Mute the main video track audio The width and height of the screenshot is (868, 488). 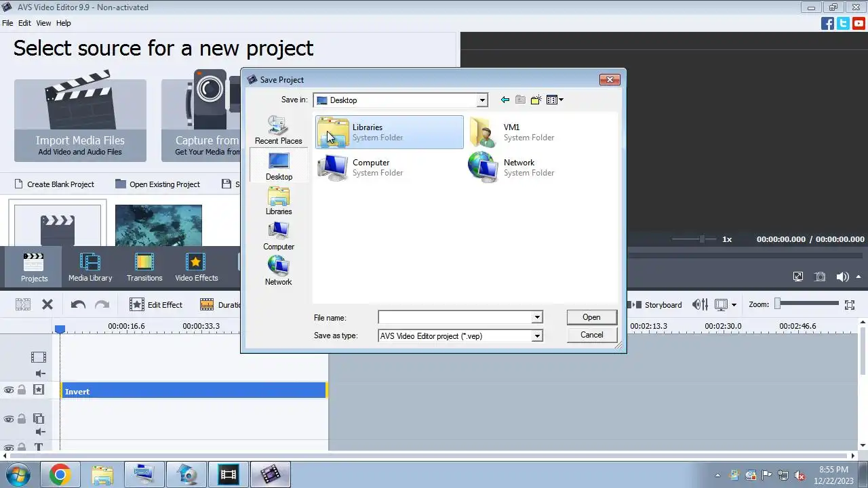(x=40, y=373)
